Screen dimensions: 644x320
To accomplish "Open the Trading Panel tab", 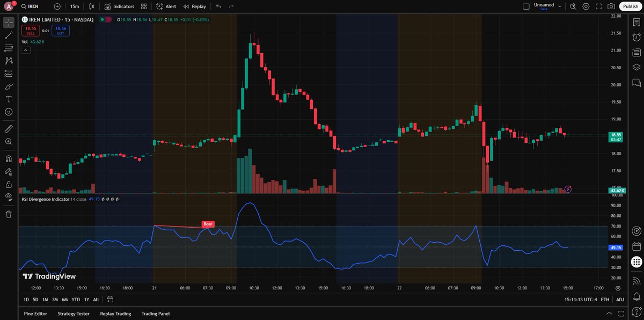I will 156,314.
